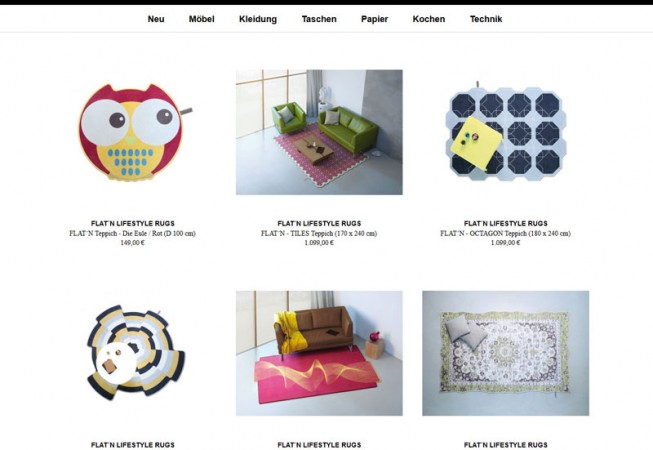Select the Taschen menu item

pyautogui.click(x=319, y=19)
